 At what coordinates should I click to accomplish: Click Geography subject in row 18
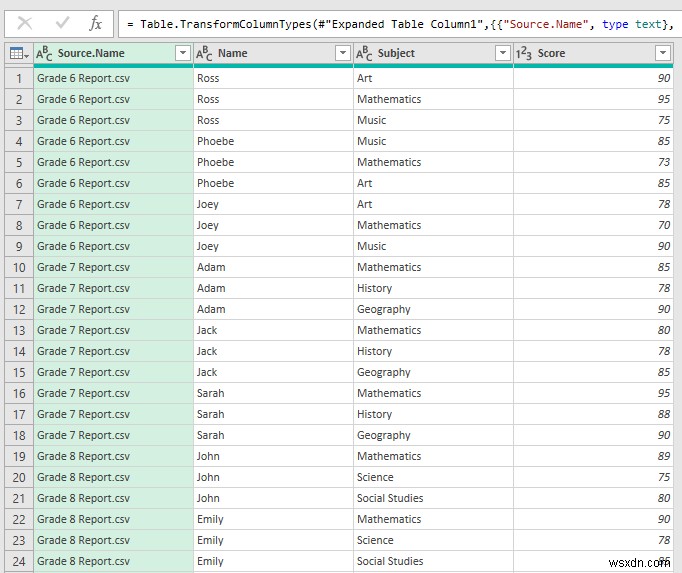click(433, 436)
